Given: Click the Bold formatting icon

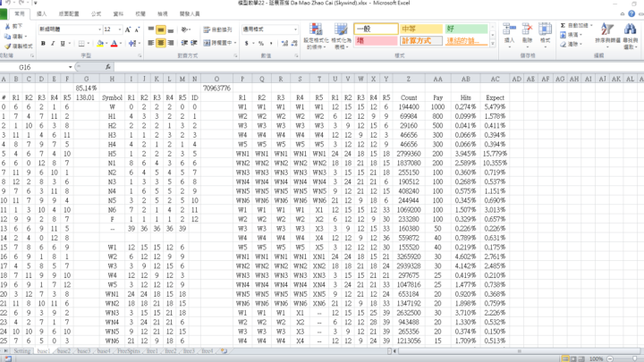Looking at the screenshot, I should click(43, 43).
